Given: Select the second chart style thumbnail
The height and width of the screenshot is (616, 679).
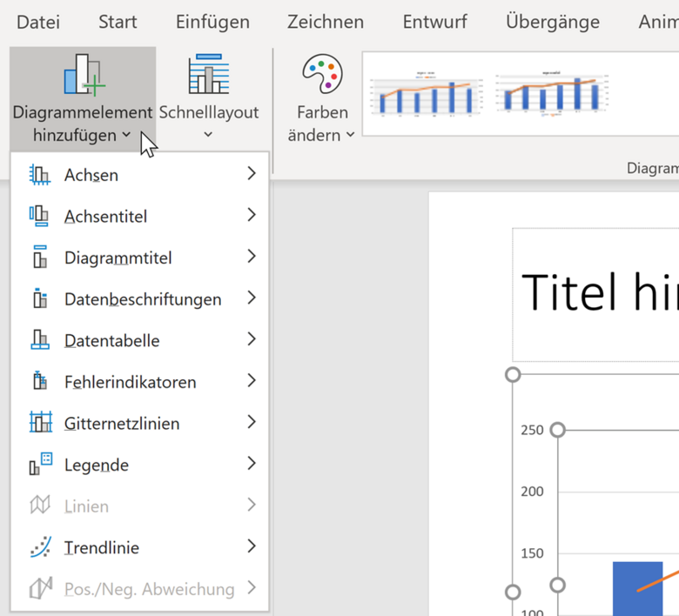Looking at the screenshot, I should pos(552,94).
